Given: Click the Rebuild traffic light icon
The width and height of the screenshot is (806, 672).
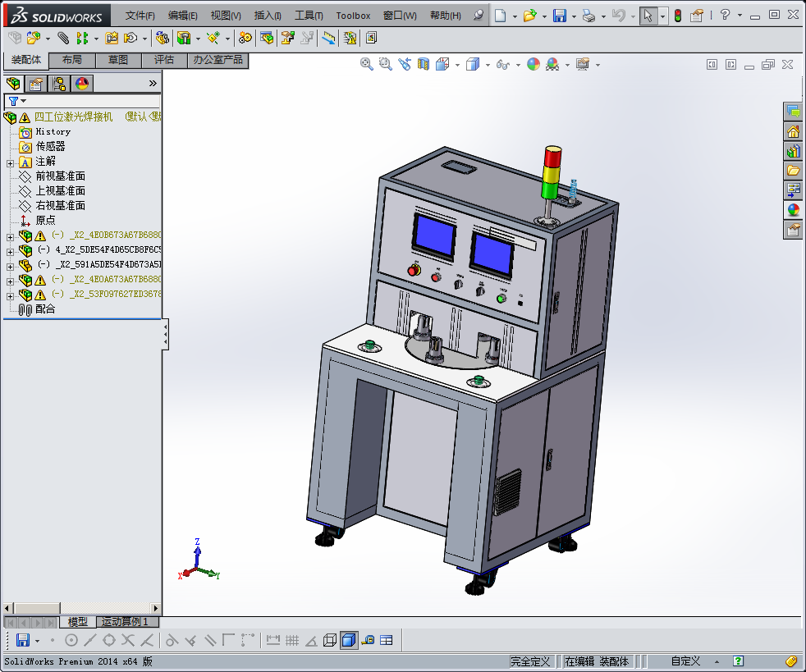Looking at the screenshot, I should tap(677, 16).
